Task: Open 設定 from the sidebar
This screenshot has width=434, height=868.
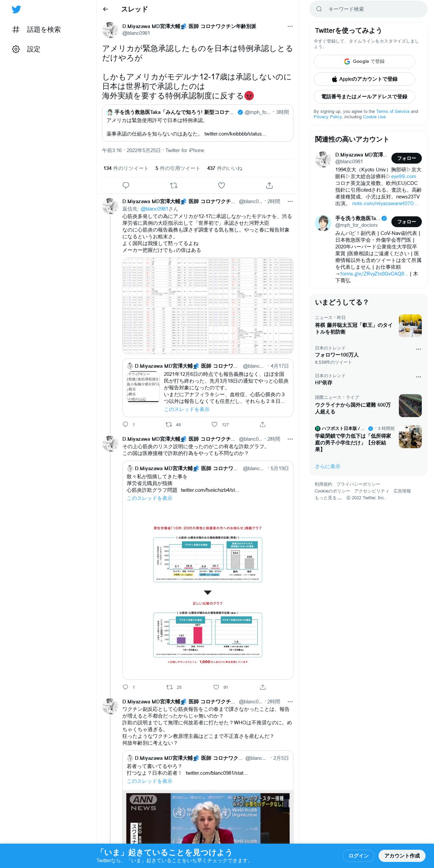Action: pos(26,49)
